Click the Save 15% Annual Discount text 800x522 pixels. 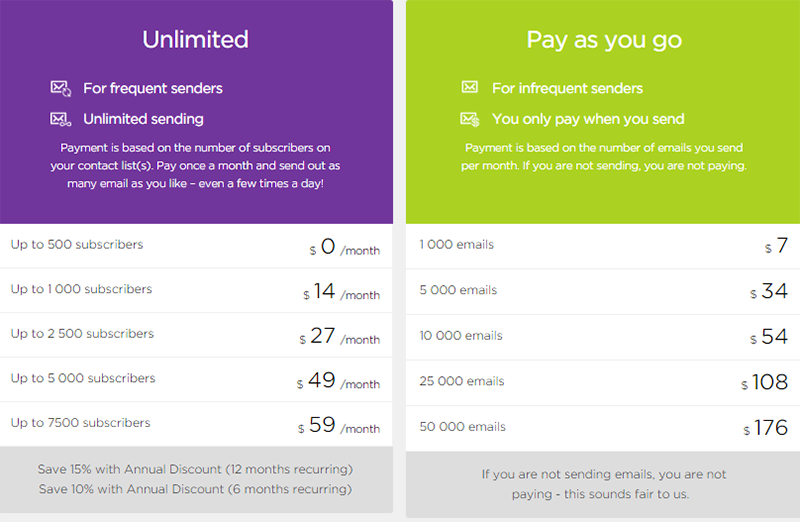(x=195, y=469)
